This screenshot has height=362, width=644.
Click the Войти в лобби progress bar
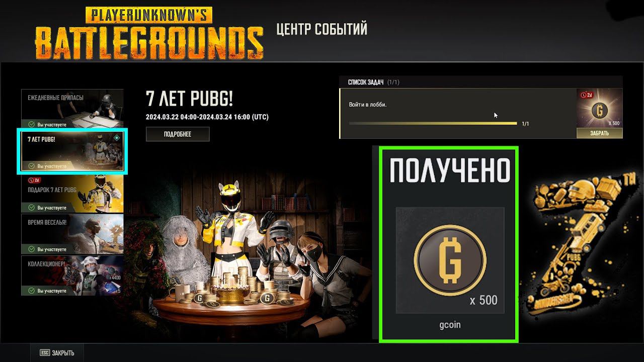click(x=433, y=123)
